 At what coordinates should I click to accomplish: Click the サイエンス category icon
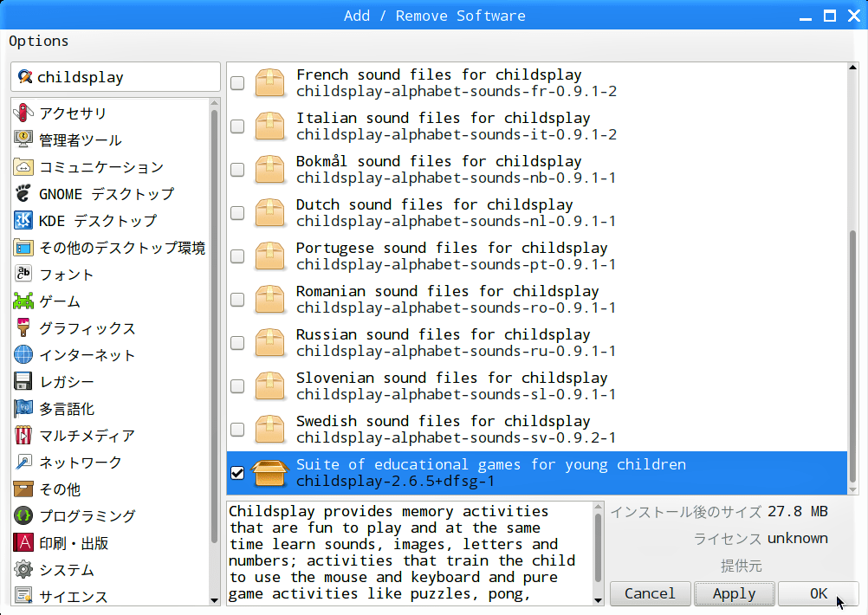click(23, 596)
